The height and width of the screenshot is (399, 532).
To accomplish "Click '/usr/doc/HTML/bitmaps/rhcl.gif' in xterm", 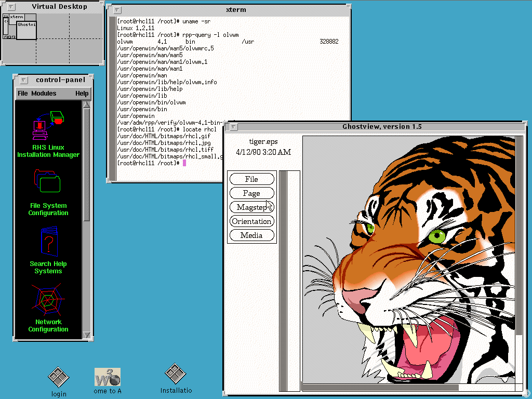I will tap(164, 136).
